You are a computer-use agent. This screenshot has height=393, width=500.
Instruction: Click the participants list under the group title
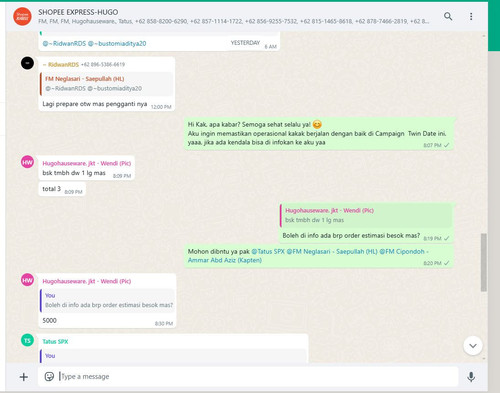(234, 21)
